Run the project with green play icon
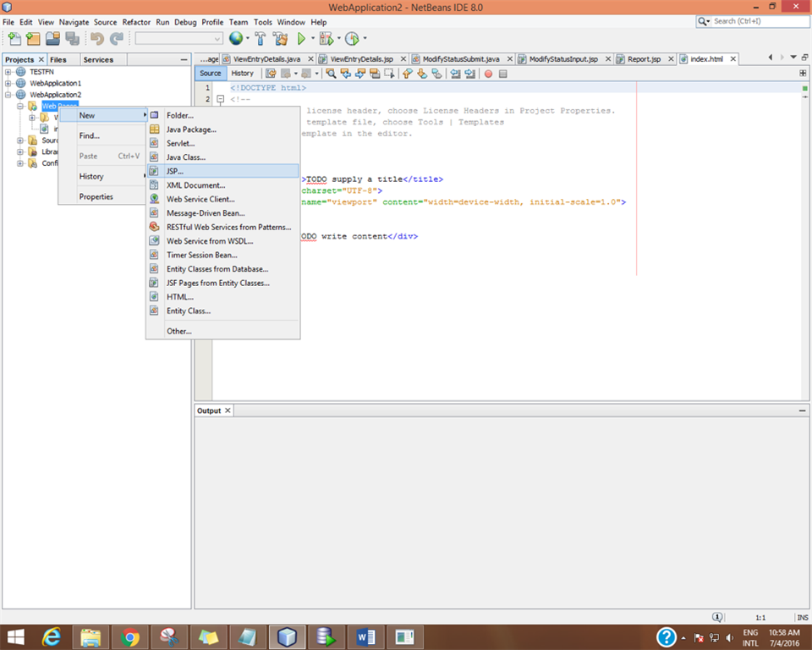This screenshot has height=650, width=812. (301, 39)
